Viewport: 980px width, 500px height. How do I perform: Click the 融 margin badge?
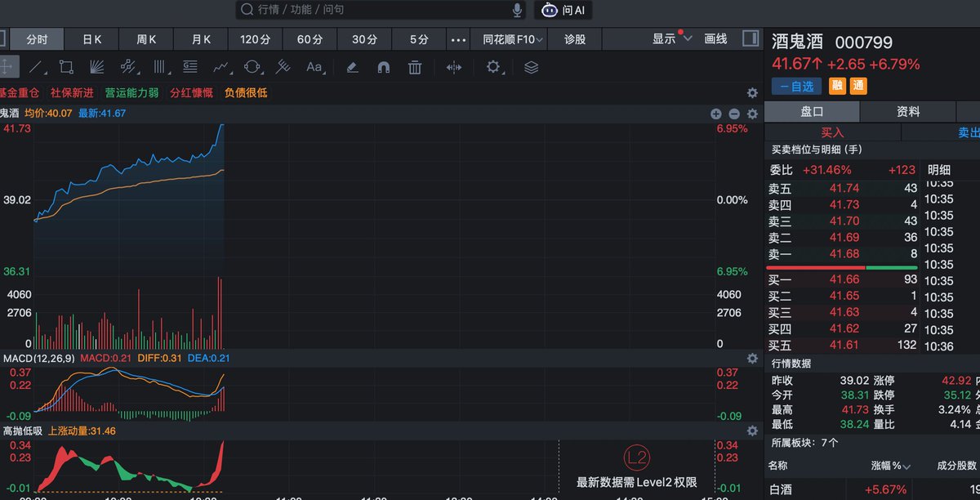[x=838, y=86]
